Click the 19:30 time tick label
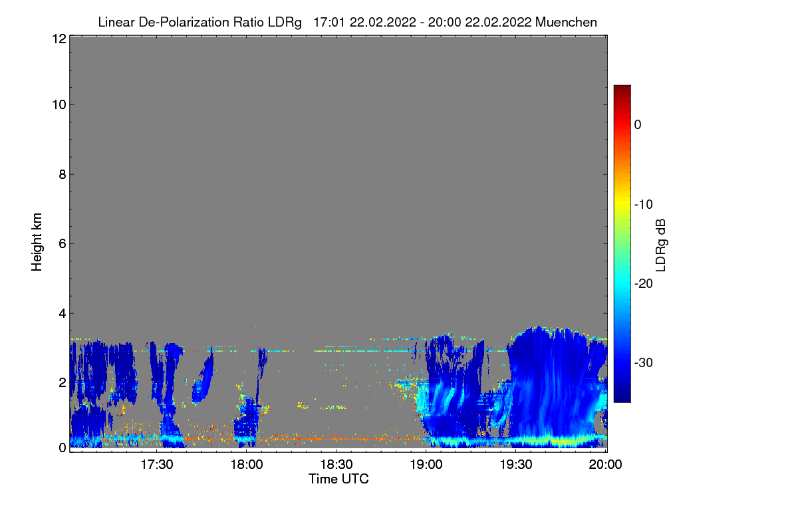This screenshot has width=798, height=532. click(x=515, y=465)
